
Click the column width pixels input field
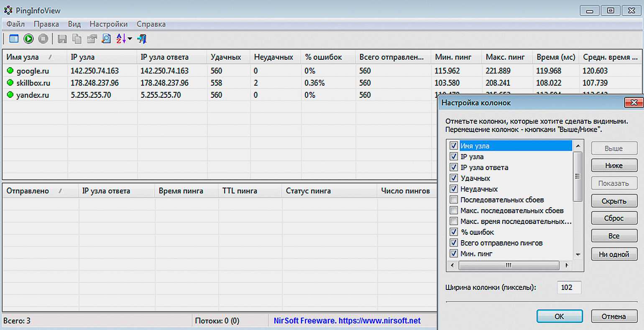(x=569, y=287)
